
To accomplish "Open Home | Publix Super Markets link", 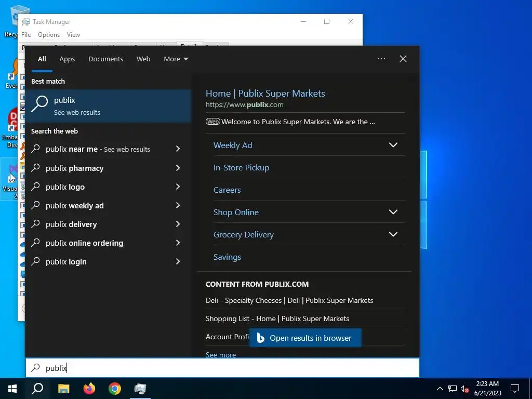I will pyautogui.click(x=265, y=94).
